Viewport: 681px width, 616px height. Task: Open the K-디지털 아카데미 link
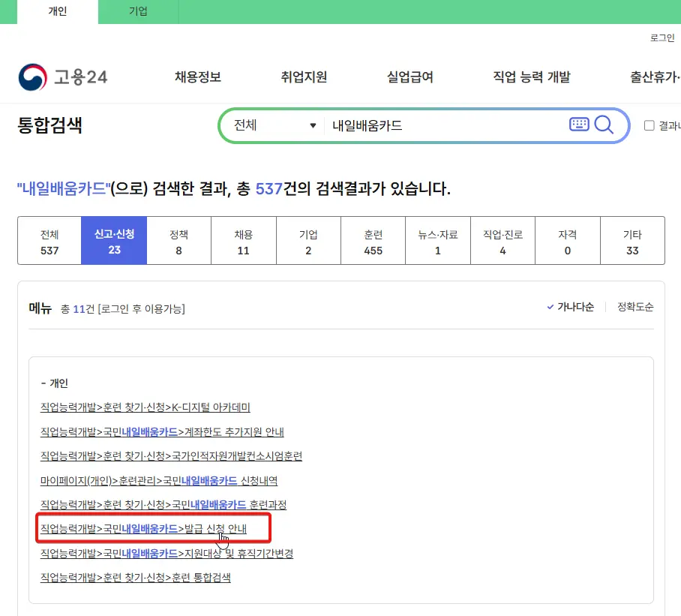(x=145, y=407)
